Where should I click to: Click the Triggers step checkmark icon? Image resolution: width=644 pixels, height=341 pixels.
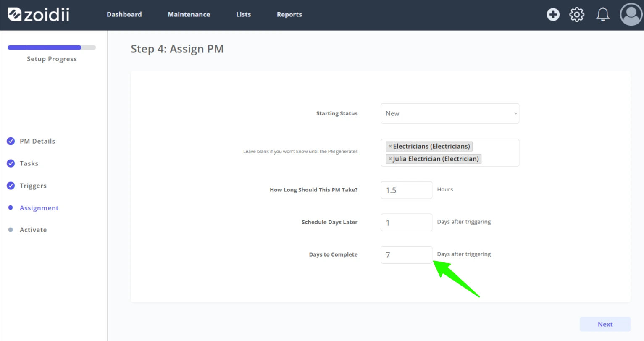coord(11,186)
